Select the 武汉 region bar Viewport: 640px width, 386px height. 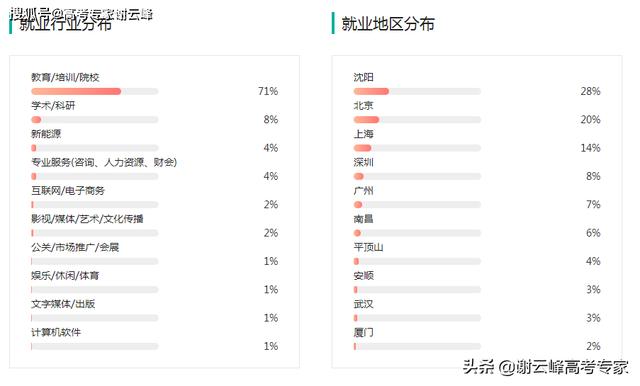tap(417, 318)
